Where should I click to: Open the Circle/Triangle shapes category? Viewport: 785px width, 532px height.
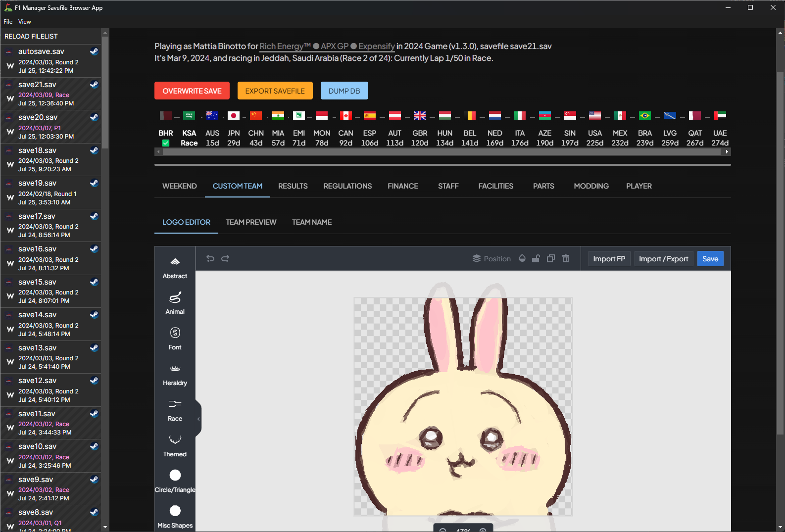[175, 482]
